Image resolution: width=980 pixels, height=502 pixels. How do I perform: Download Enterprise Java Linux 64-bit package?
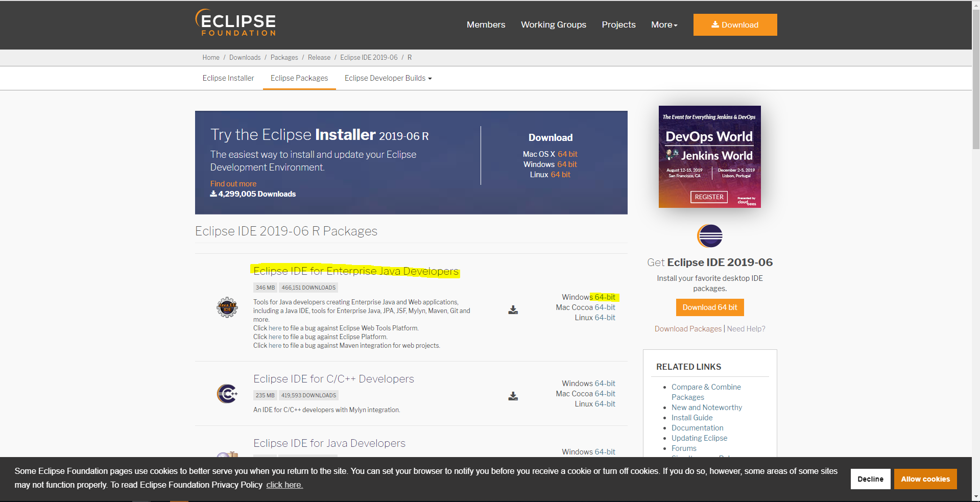point(605,318)
